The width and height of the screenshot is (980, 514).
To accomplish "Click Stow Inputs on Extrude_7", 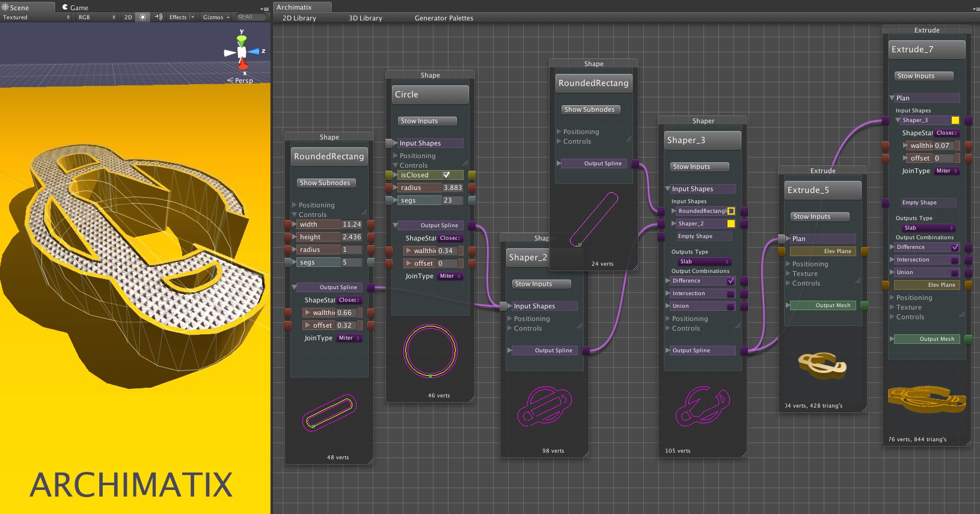I will click(x=924, y=76).
